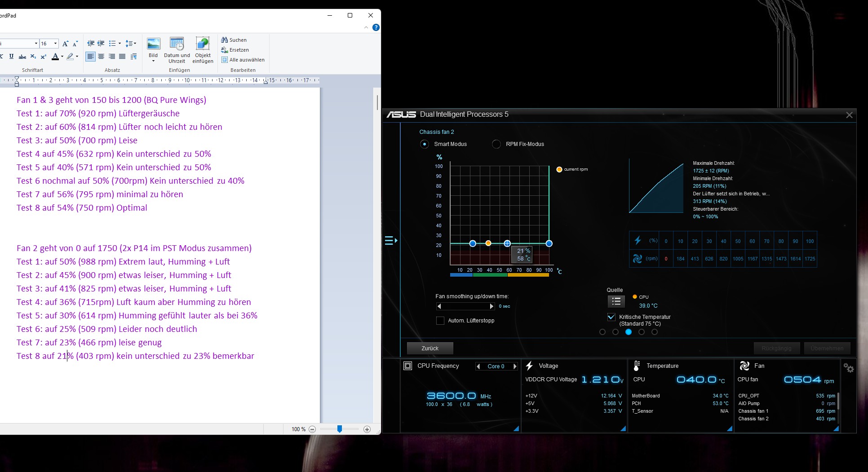The image size is (868, 472).
Task: Justify text in WordPad
Action: 122,57
